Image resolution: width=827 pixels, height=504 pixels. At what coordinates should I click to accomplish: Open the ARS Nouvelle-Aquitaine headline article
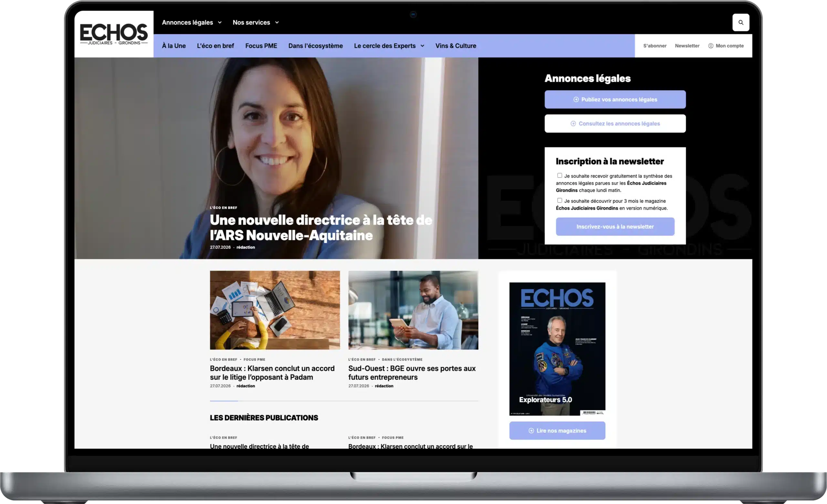(321, 228)
